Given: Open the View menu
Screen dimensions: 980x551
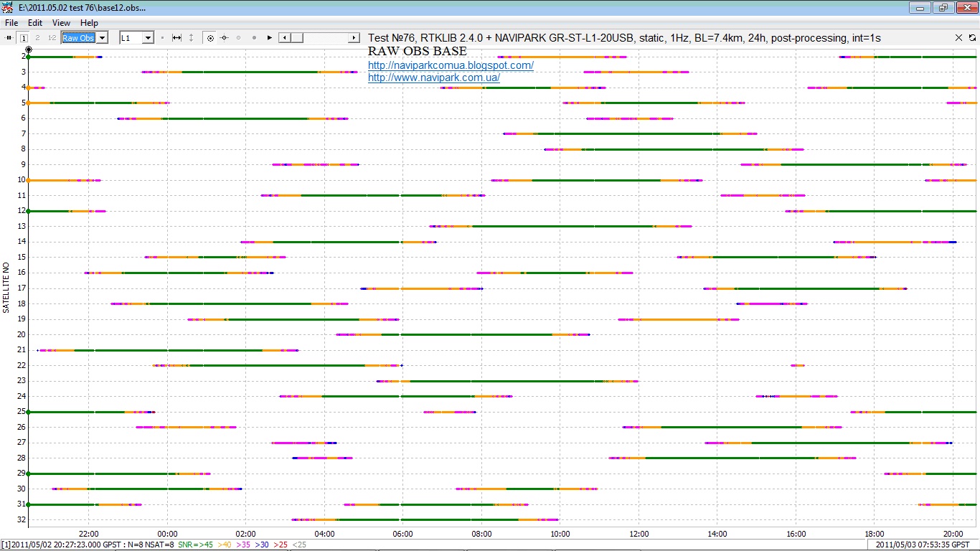Looking at the screenshot, I should 61,23.
